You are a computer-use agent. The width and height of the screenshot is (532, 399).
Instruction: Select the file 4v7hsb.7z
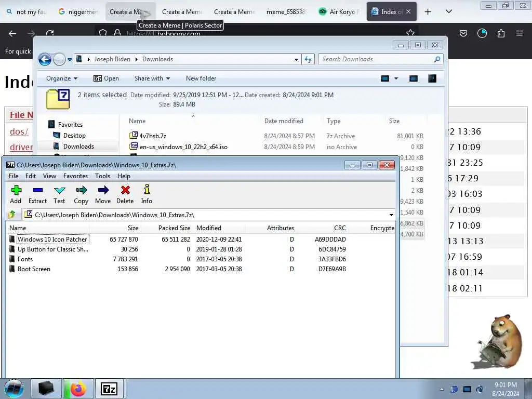[153, 136]
